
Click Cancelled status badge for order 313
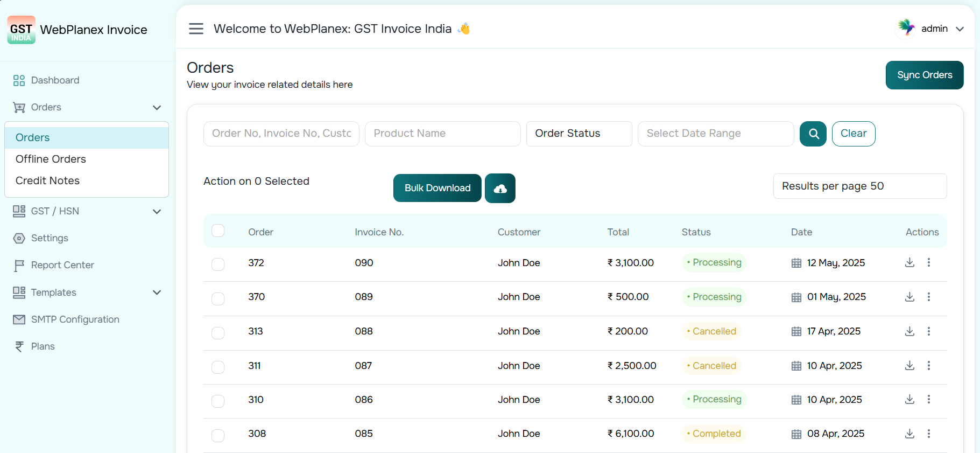point(711,331)
